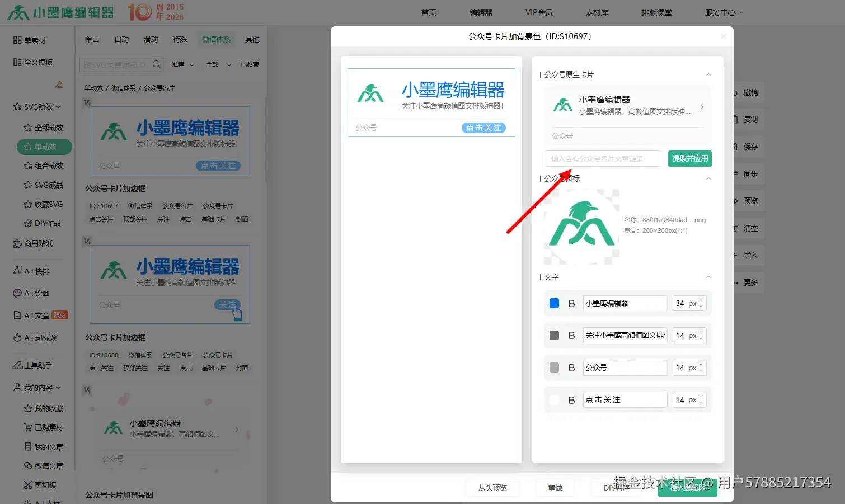Click the 提取并应用 button
Screen dimensions: 845x504
[x=690, y=159]
